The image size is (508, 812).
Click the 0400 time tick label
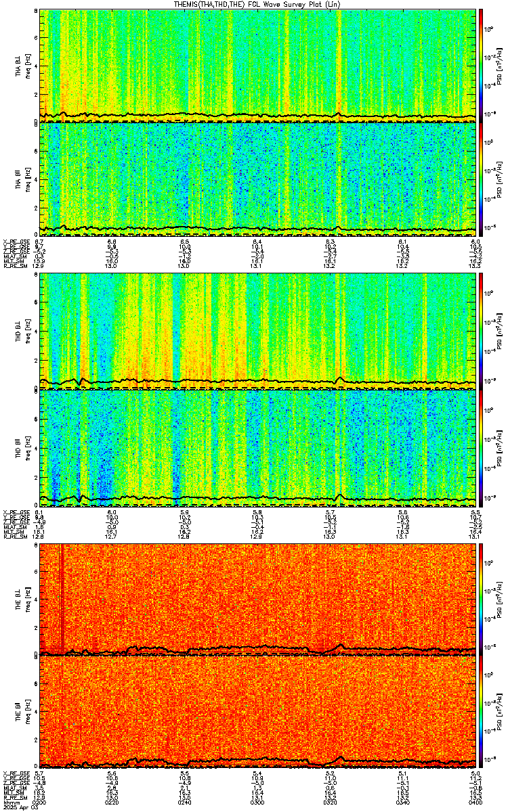pyautogui.click(x=474, y=801)
